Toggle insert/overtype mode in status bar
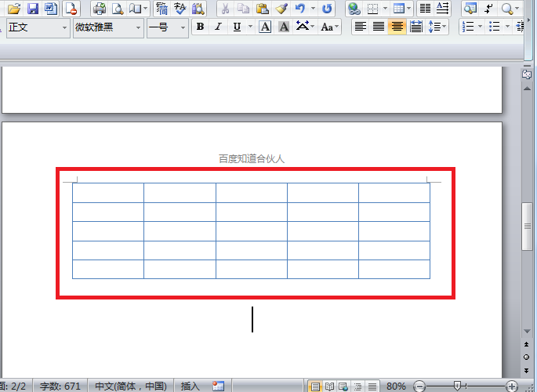This screenshot has height=392, width=537. tap(190, 387)
